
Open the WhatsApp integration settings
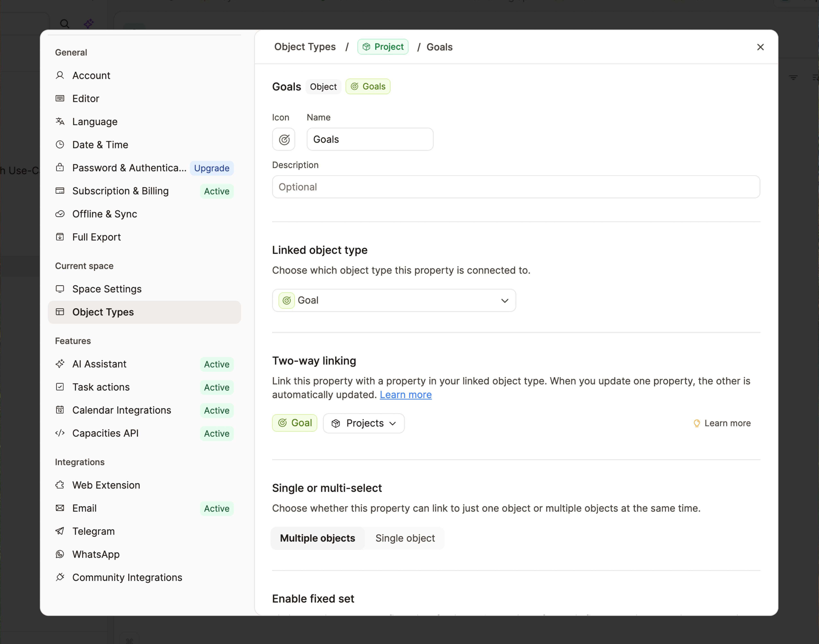click(x=96, y=554)
